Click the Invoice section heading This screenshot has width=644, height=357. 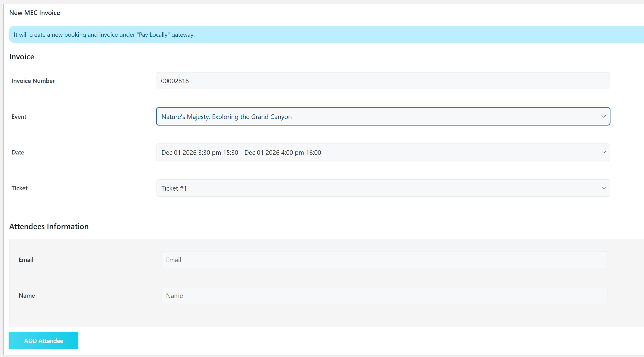tap(21, 57)
